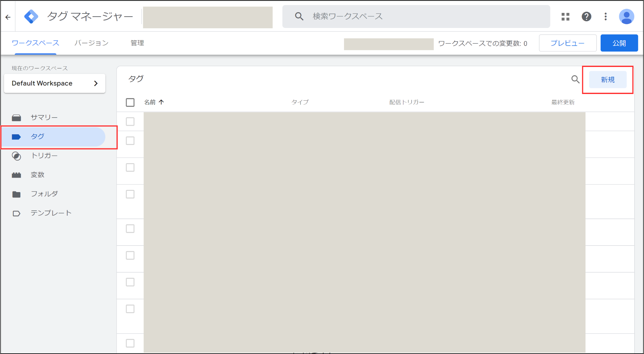This screenshot has height=354, width=644.
Task: Click the back arrow icon
Action: click(8, 17)
